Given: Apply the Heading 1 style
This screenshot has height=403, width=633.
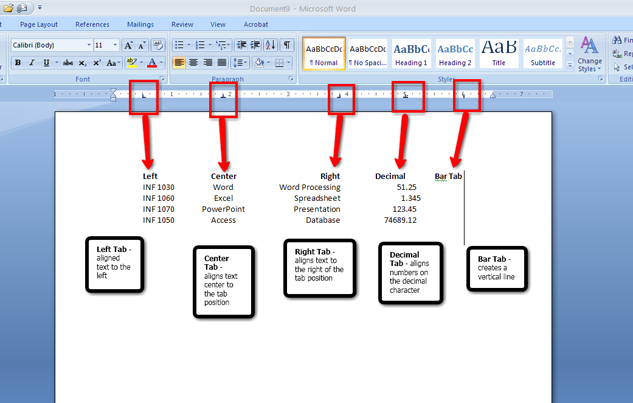Looking at the screenshot, I should click(x=411, y=54).
